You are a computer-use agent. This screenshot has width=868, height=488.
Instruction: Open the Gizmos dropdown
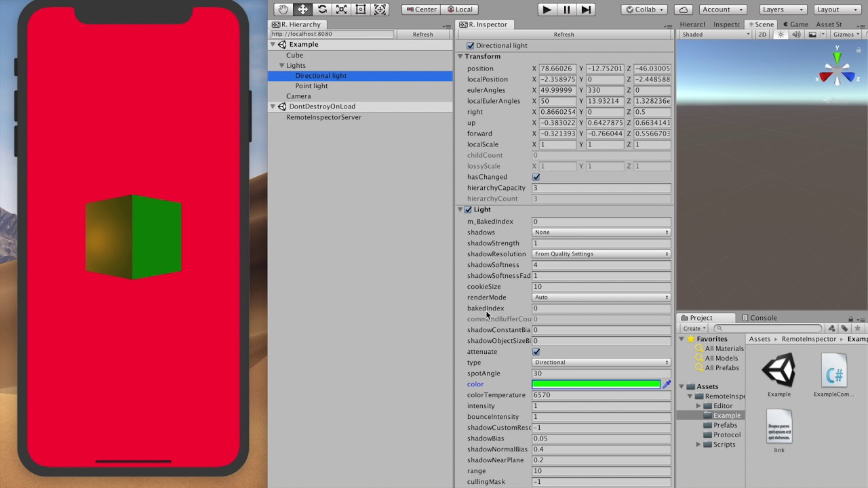click(x=846, y=35)
